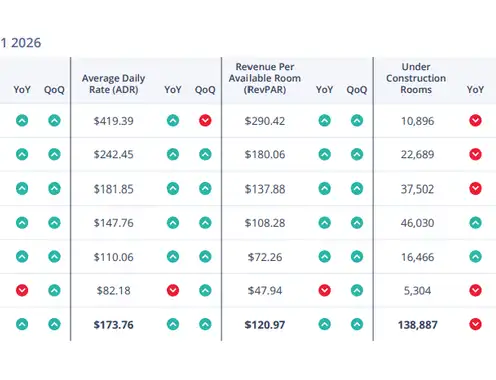Click RevPAR QoQ up arrow in $180.06 row
Image resolution: width=496 pixels, height=380 pixels.
pyautogui.click(x=357, y=154)
